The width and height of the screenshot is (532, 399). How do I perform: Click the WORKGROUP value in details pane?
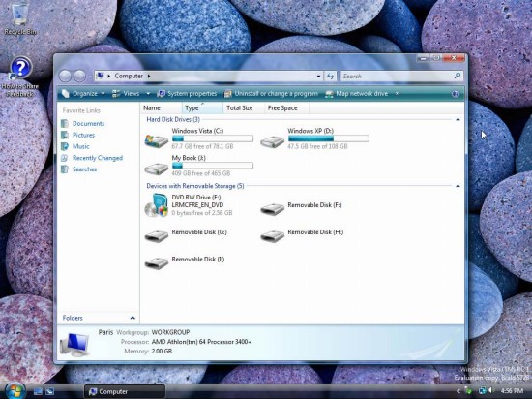click(170, 332)
